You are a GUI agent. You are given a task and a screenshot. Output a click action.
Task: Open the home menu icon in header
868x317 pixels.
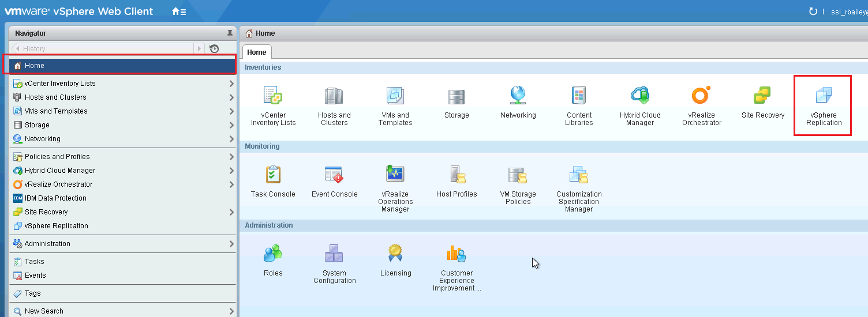click(179, 12)
